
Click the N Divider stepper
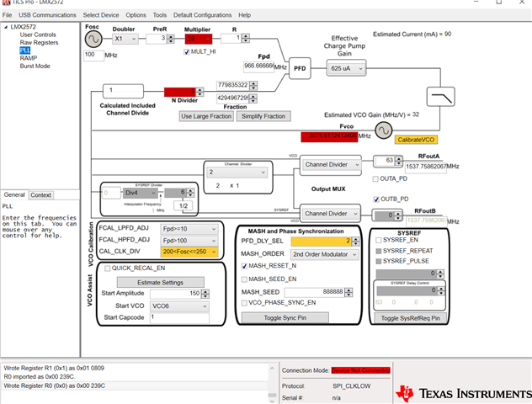199,92
